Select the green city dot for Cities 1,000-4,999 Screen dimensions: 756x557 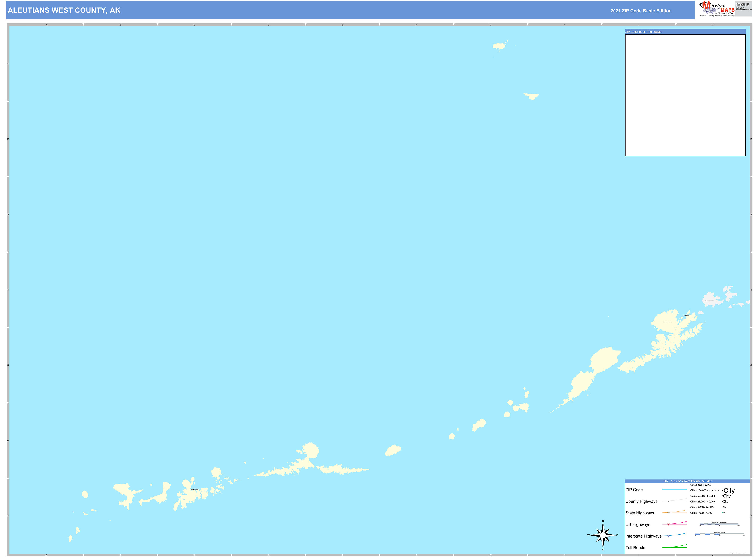coord(722,512)
